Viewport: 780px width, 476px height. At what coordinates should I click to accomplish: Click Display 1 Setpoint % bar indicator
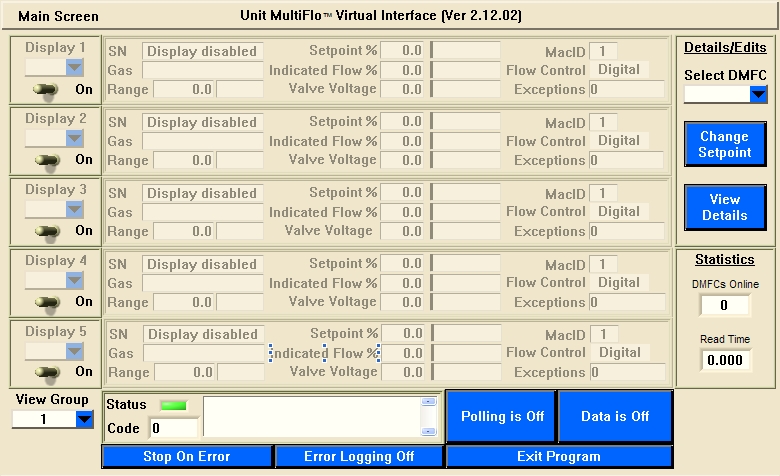pyautogui.click(x=466, y=50)
